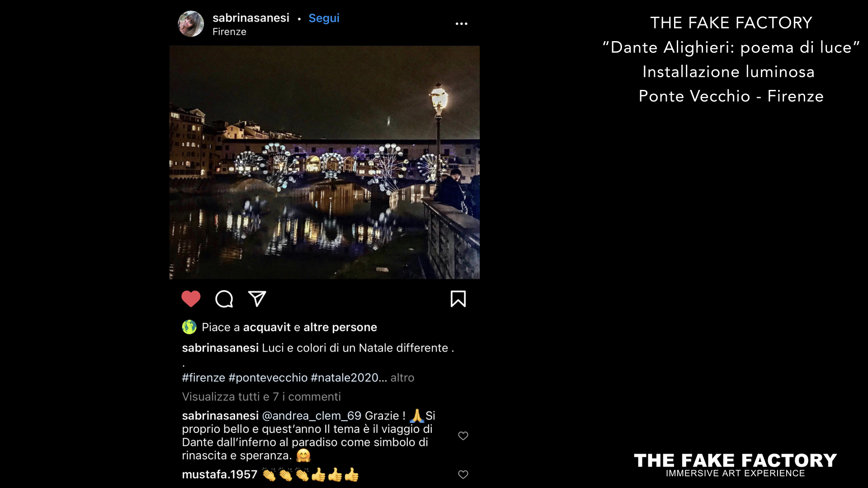View likes by clicking acquavit username
The height and width of the screenshot is (488, 868).
(267, 327)
